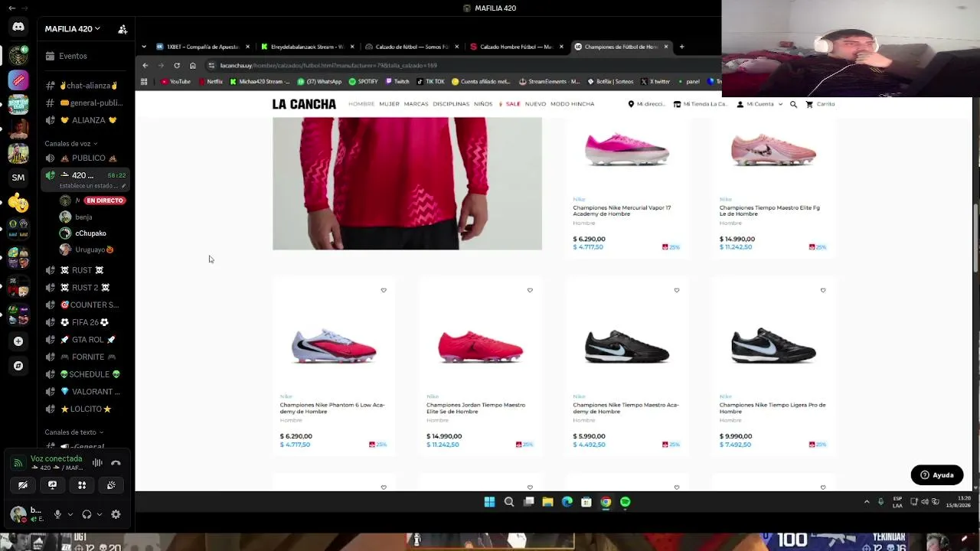The width and height of the screenshot is (980, 551).
Task: Disconnect from the voice channel
Action: (116, 463)
